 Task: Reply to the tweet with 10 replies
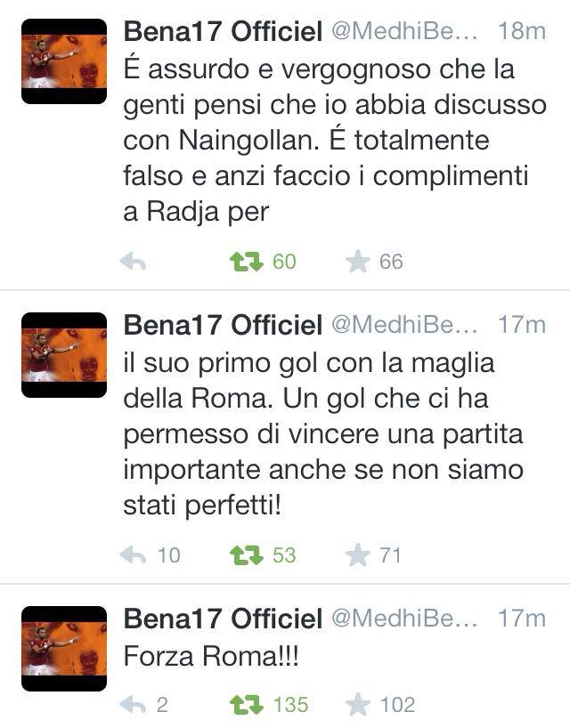[133, 555]
